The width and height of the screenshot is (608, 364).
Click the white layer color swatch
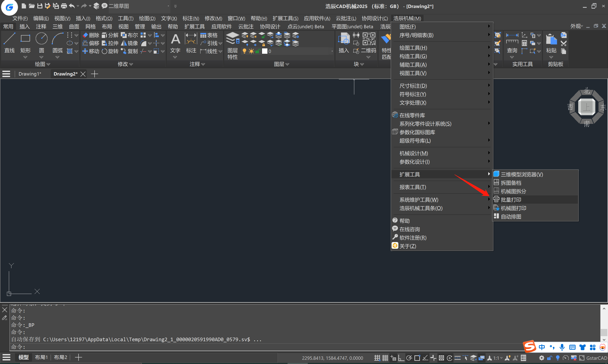pos(265,51)
